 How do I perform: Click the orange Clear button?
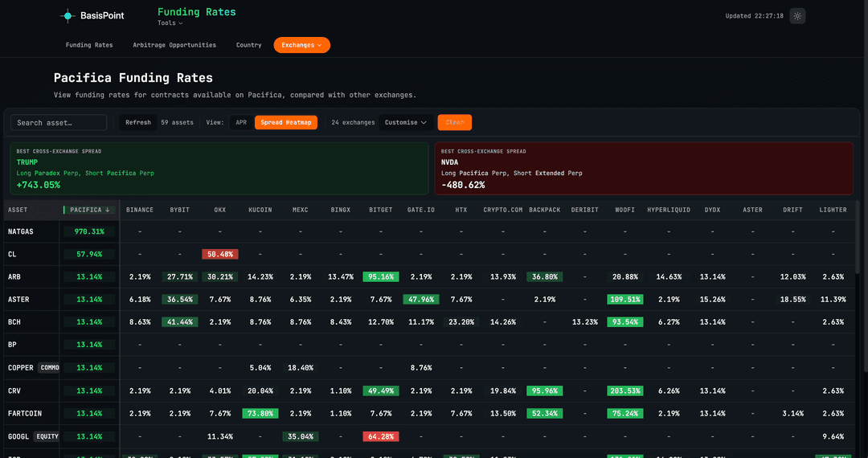pyautogui.click(x=454, y=123)
